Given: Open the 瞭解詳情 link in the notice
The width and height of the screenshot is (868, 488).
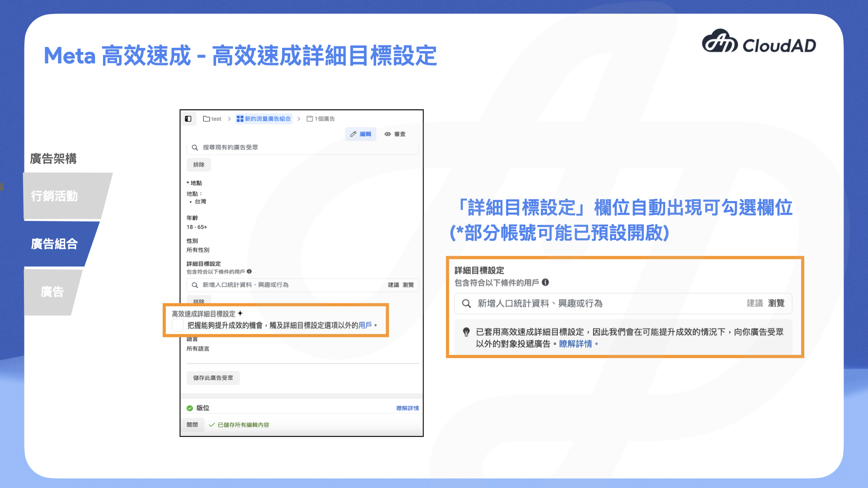Looking at the screenshot, I should [x=576, y=343].
